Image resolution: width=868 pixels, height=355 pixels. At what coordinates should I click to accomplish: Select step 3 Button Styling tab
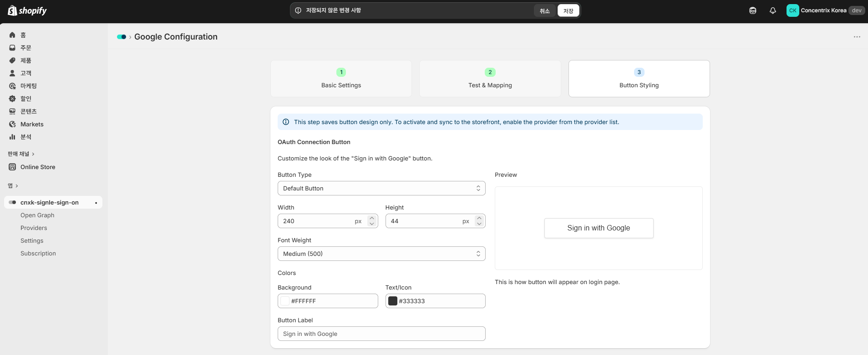[639, 79]
